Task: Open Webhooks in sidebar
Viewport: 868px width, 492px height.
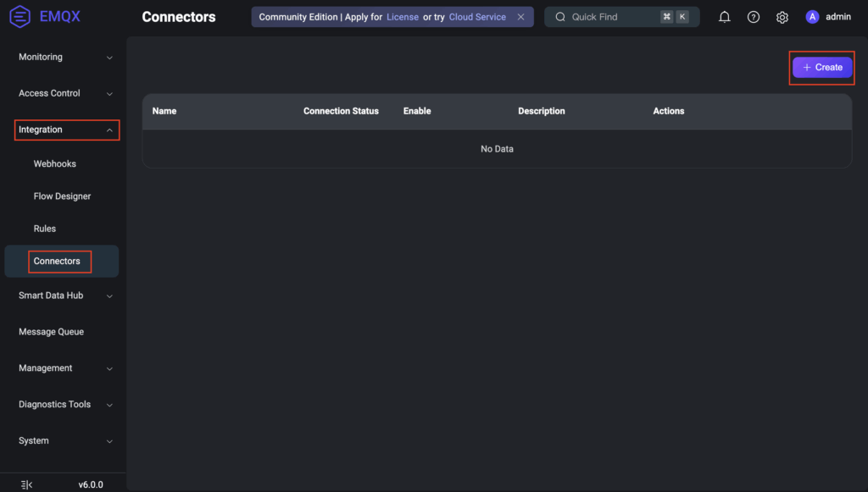Action: click(55, 163)
